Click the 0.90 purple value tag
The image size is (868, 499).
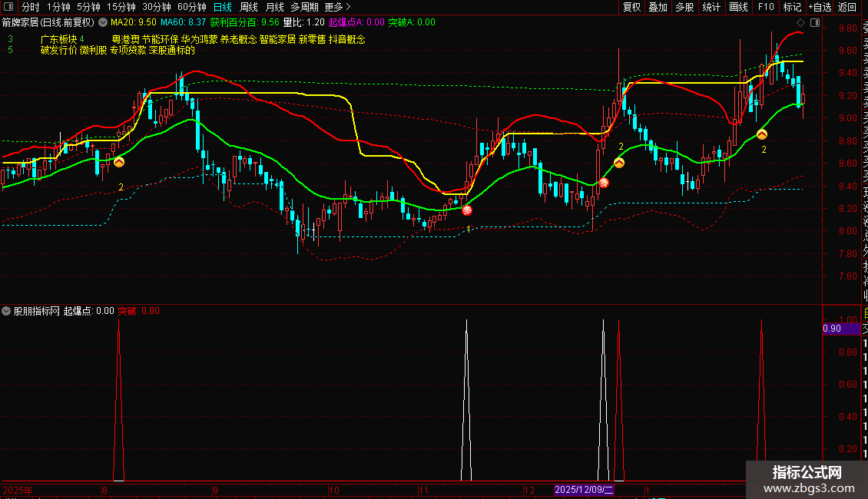[x=841, y=329]
